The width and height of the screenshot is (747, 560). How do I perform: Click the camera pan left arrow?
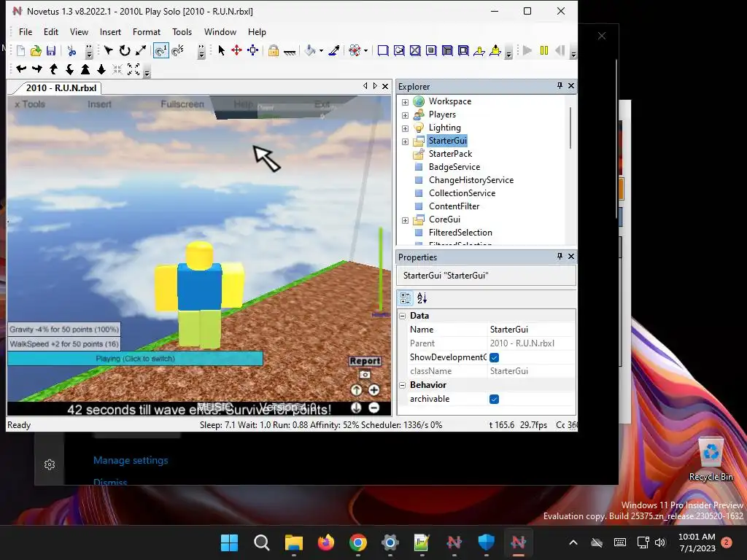(21, 69)
